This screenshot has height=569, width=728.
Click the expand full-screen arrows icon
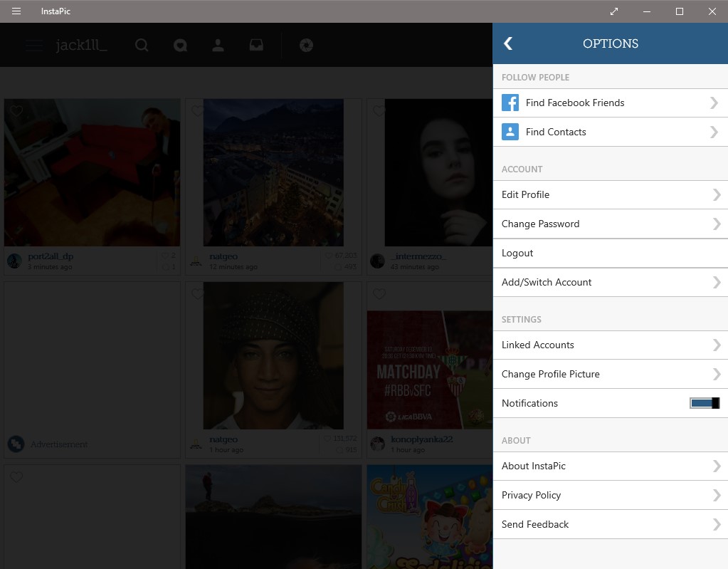click(614, 11)
